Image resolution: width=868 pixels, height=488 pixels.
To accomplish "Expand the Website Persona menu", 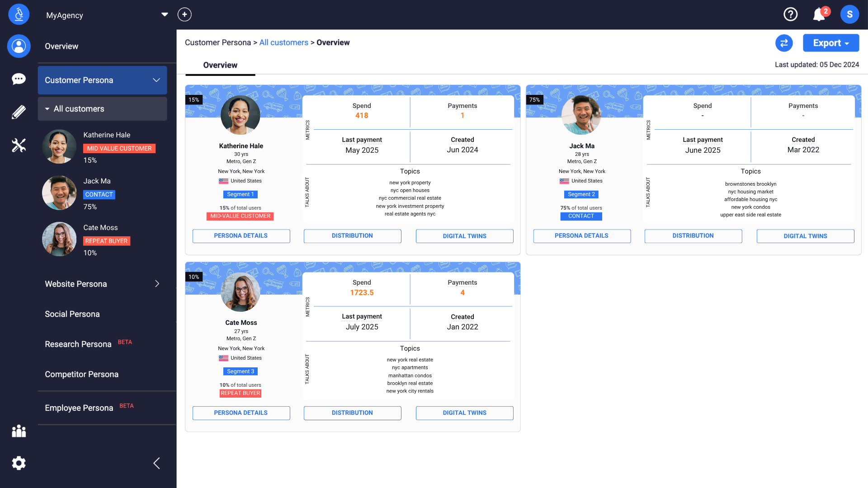I will pos(157,284).
